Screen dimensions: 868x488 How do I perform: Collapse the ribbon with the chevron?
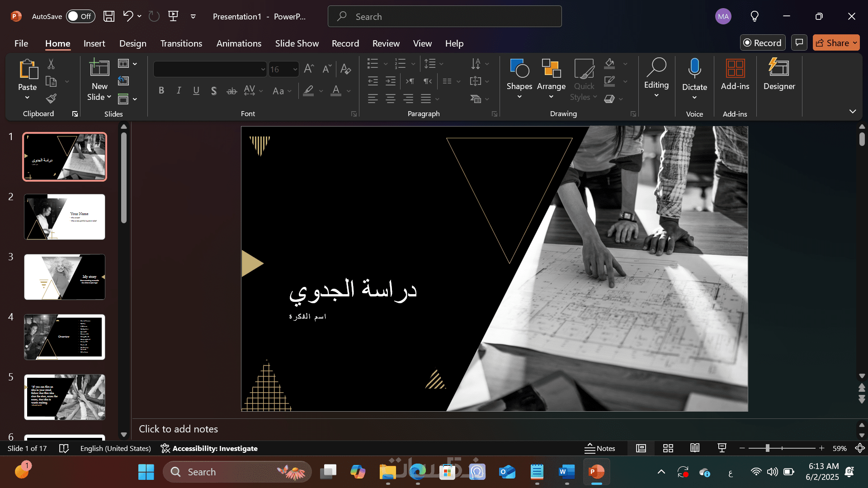(x=852, y=111)
